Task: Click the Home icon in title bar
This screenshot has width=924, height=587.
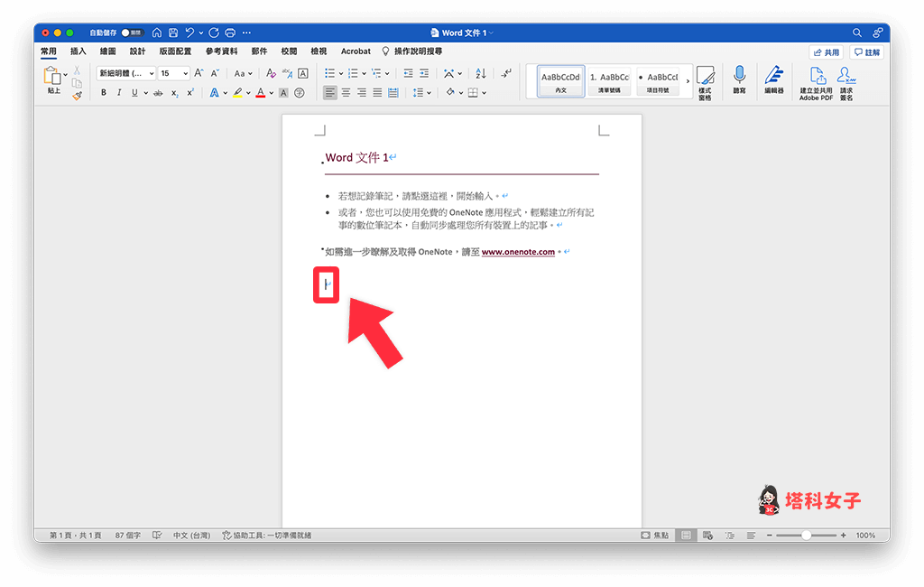Action: click(x=157, y=33)
